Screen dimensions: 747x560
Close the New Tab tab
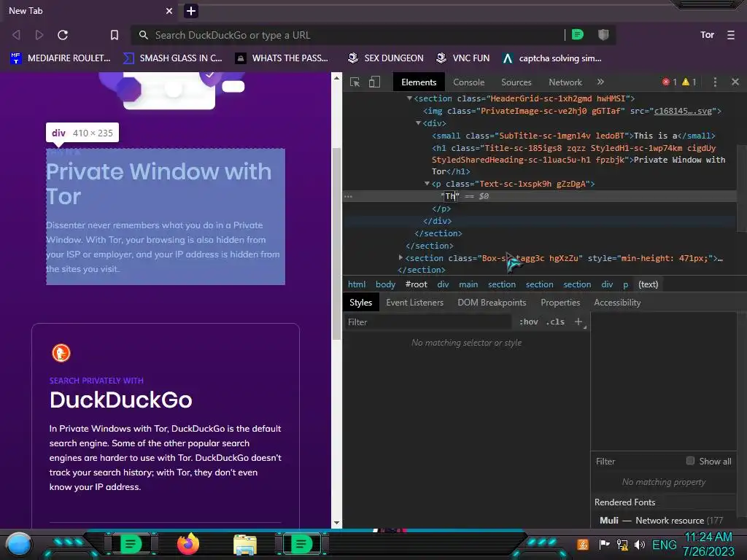click(x=169, y=11)
